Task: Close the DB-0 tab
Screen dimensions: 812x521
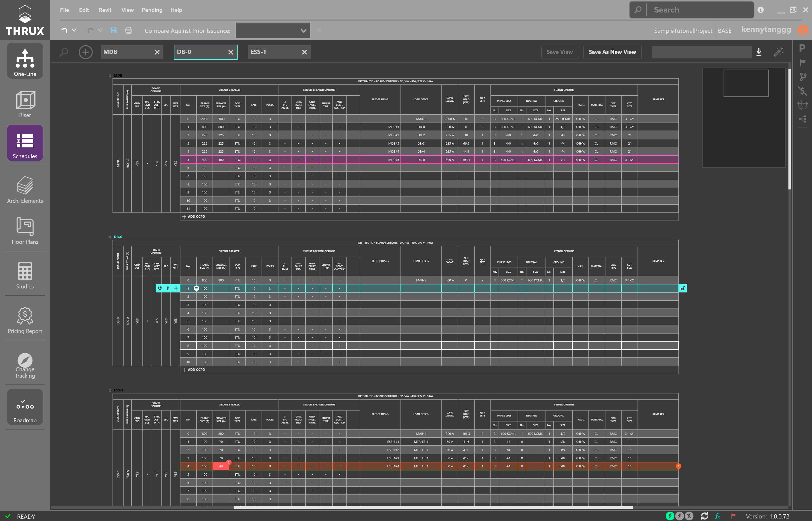Action: (x=231, y=52)
